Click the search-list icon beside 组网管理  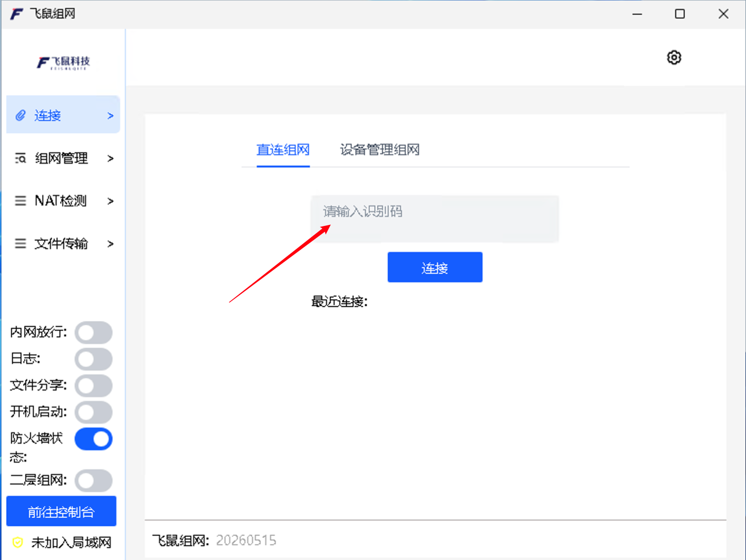tap(20, 158)
